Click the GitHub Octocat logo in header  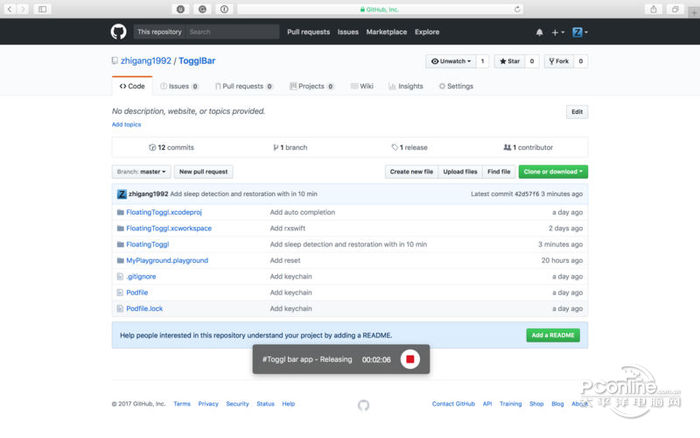tap(119, 32)
